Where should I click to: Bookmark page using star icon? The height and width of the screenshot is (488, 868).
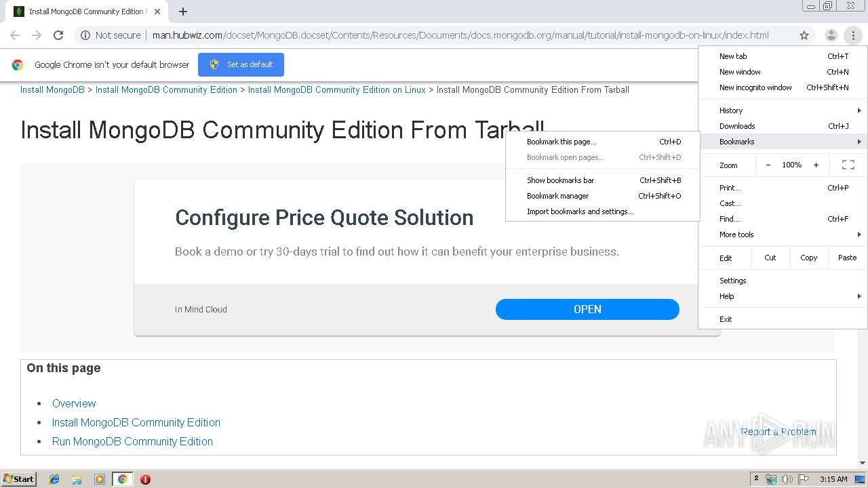[x=804, y=35]
